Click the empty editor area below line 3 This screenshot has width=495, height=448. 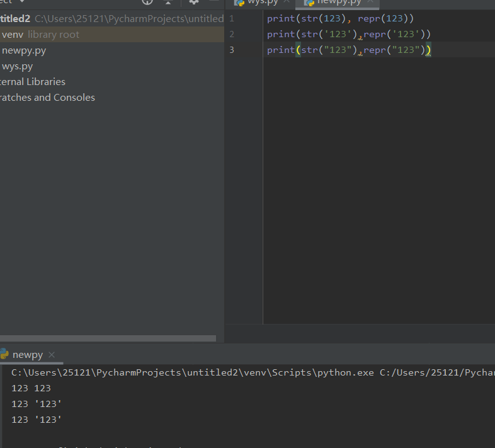pos(379,190)
